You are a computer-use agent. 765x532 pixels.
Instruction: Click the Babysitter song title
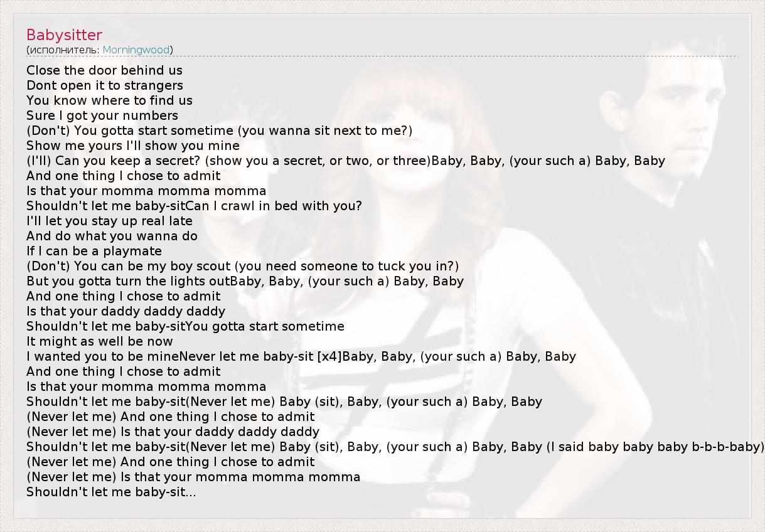click(x=64, y=35)
